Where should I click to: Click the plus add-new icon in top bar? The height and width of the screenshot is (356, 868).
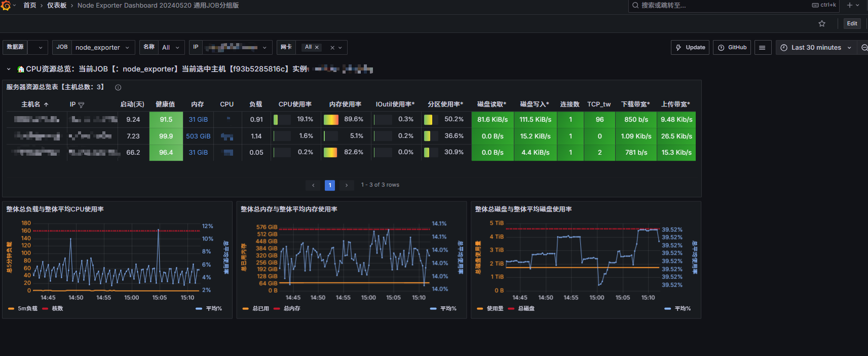[850, 5]
